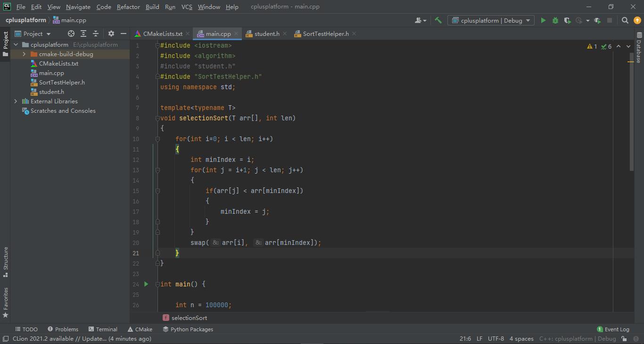
Task: Open Search Everywhere magnifier icon
Action: (625, 20)
